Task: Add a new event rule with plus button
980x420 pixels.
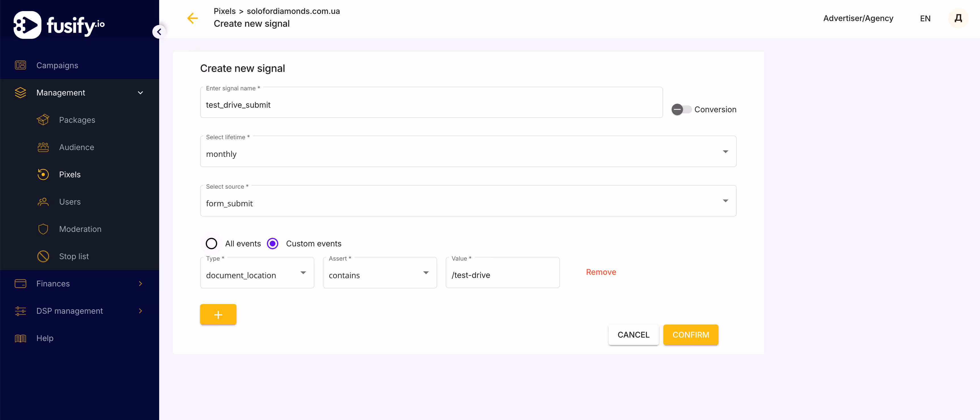Action: pyautogui.click(x=218, y=314)
